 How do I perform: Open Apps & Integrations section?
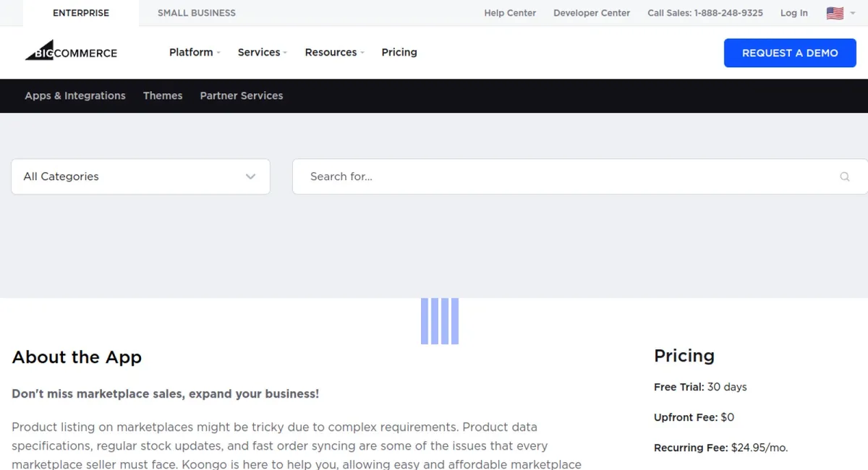point(75,95)
